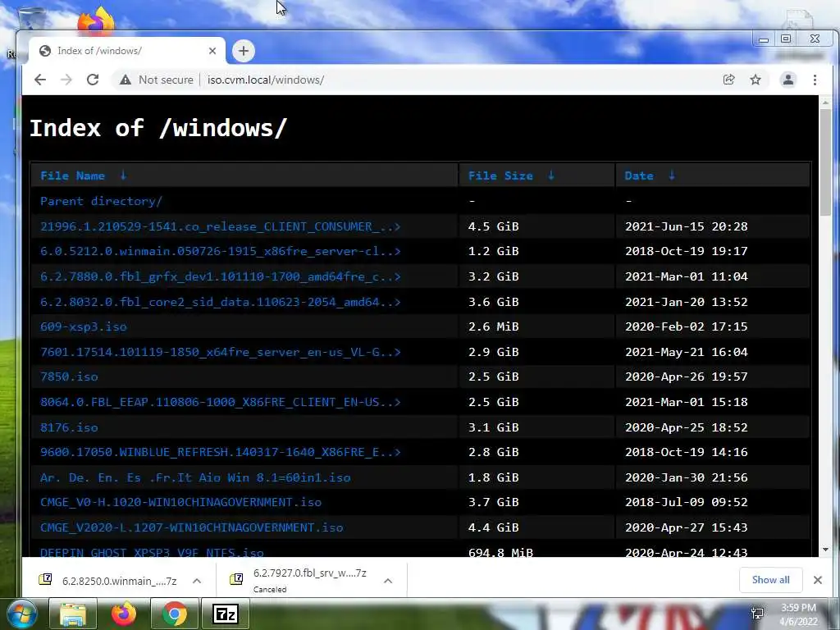Launch Firefox from the taskbar
The height and width of the screenshot is (630, 840).
click(x=123, y=614)
